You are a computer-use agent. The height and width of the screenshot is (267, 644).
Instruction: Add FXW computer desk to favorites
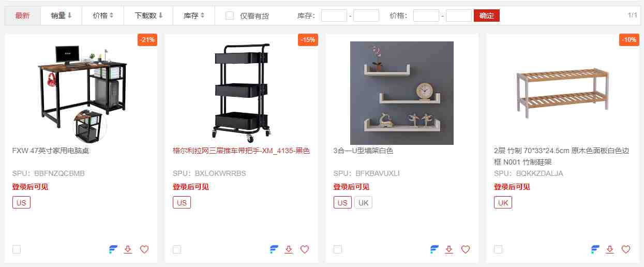click(x=144, y=249)
